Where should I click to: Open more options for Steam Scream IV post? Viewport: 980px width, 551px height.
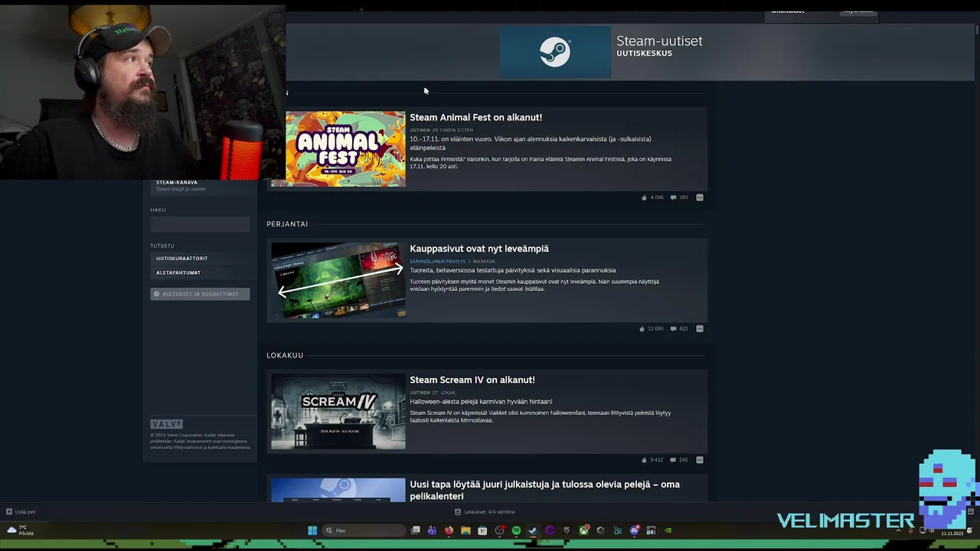click(700, 460)
